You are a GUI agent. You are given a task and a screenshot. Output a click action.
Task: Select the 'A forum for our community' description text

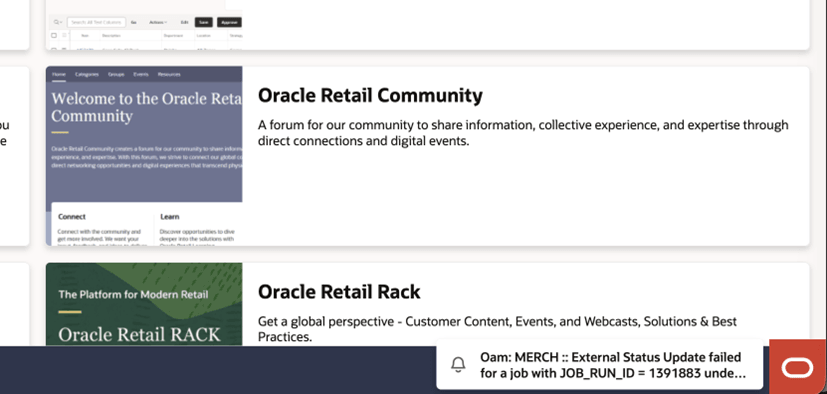click(x=523, y=133)
